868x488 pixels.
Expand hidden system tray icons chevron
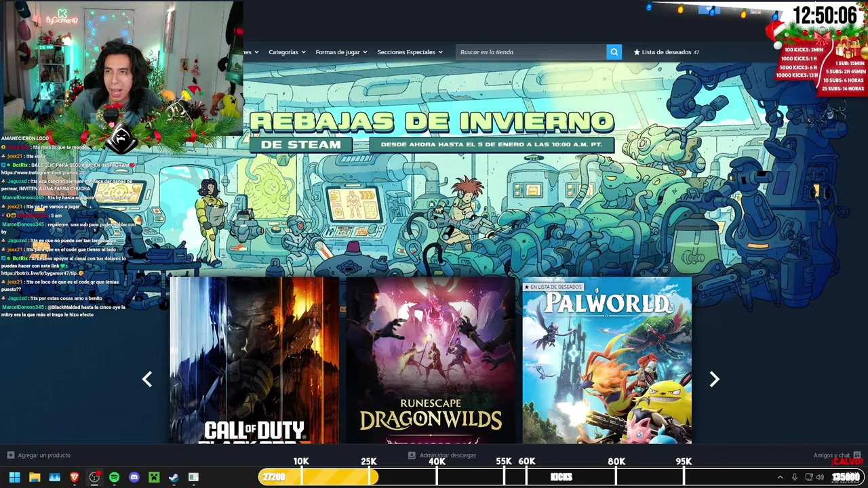pyautogui.click(x=780, y=477)
